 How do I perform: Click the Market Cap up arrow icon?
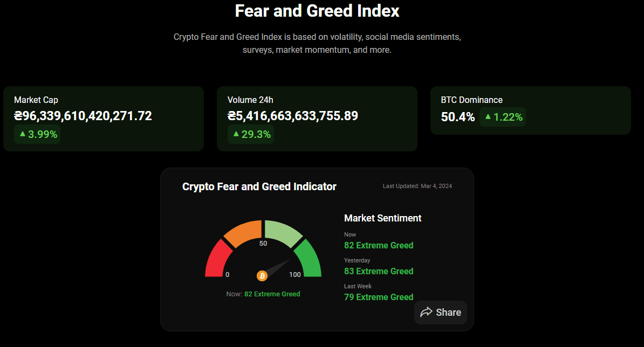23,134
